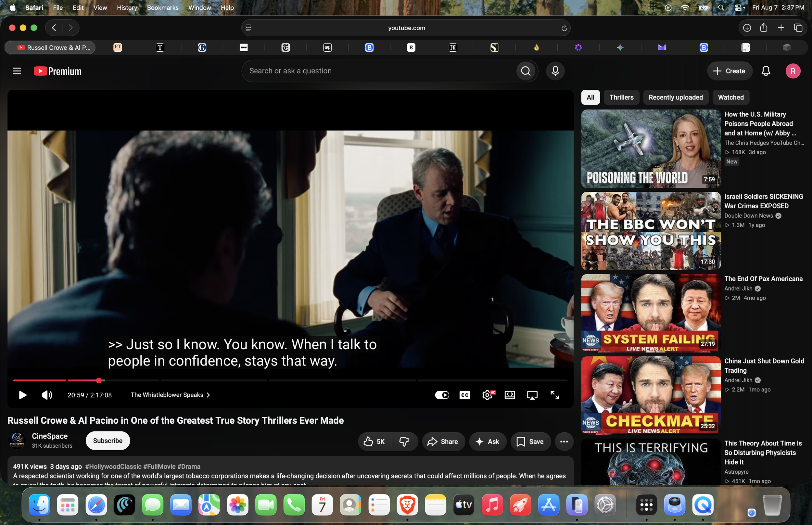Image resolution: width=812 pixels, height=525 pixels.
Task: Play the paused video
Action: click(22, 395)
